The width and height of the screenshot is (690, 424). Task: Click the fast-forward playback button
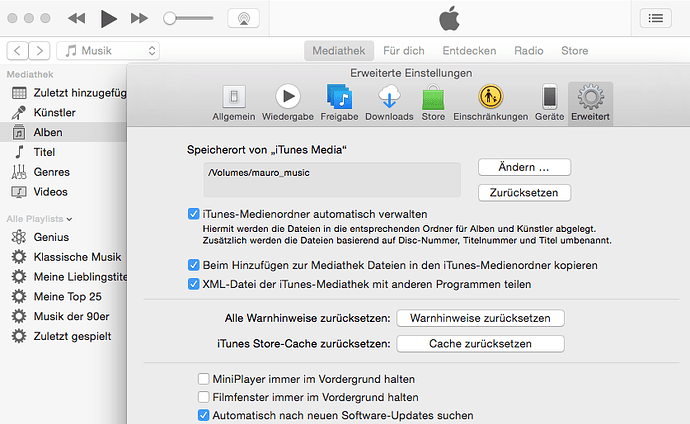[139, 18]
